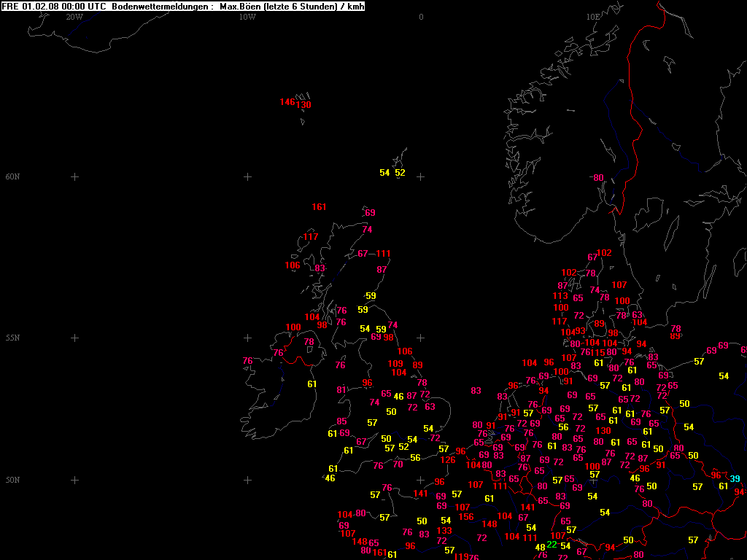
Task: Select the cyan 39 gust value
Action: [x=735, y=478]
